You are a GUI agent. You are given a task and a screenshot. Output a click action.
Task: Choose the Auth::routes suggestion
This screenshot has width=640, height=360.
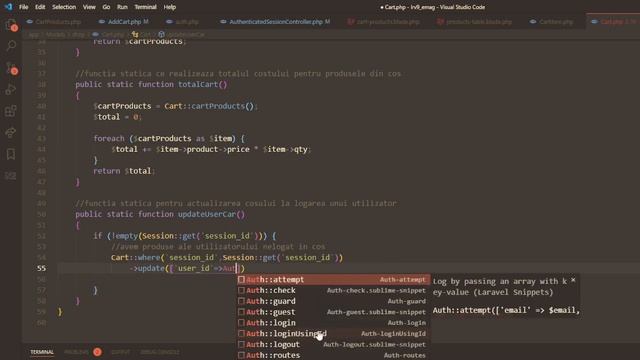pos(333,355)
